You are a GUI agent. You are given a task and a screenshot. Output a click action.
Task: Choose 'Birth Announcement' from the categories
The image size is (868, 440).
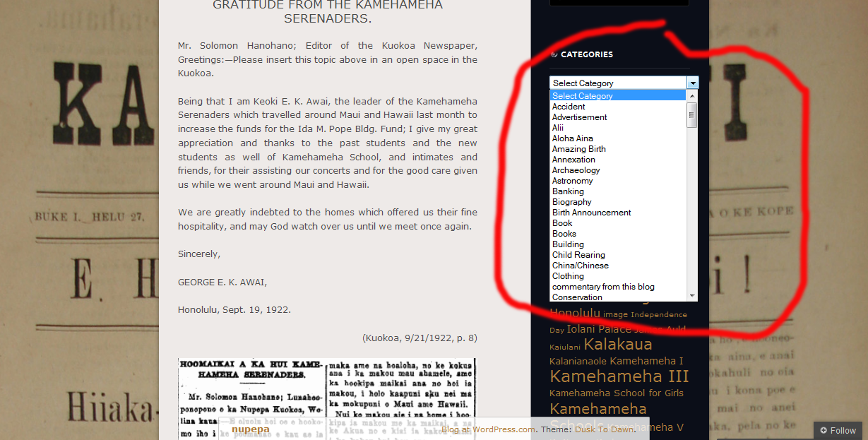592,213
